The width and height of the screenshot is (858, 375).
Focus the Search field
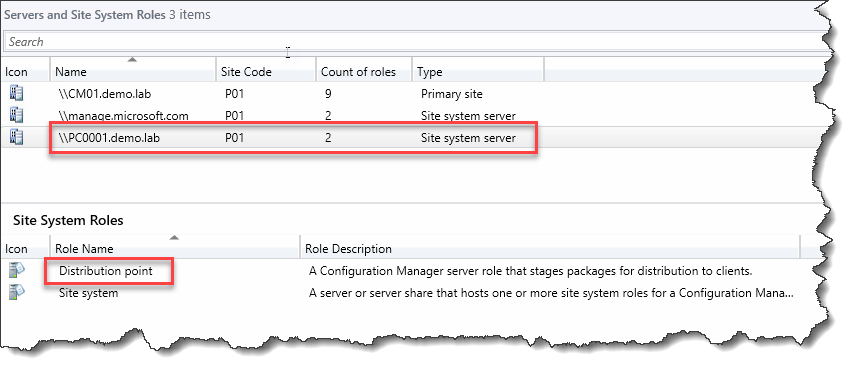tap(416, 42)
